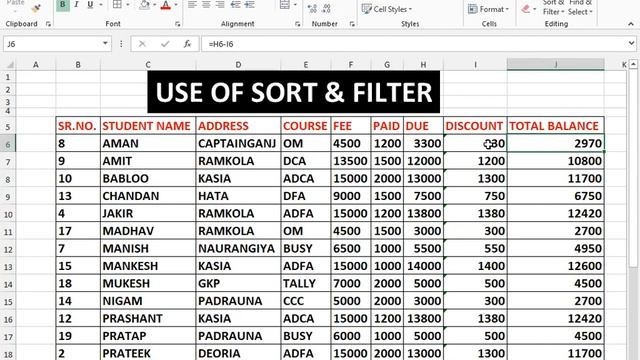Select the cell containing 'CAPTAINGANJ'
The width and height of the screenshot is (640, 360).
238,143
